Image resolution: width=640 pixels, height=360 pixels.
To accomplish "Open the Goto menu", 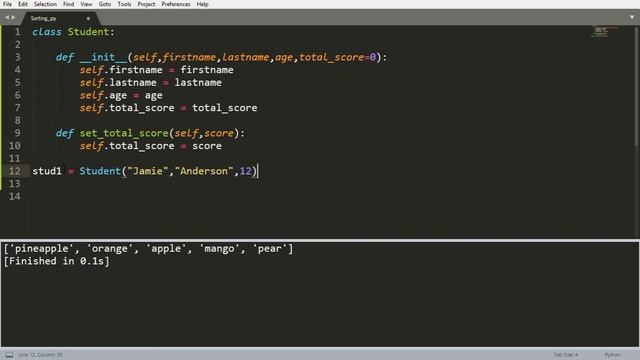I will (104, 4).
